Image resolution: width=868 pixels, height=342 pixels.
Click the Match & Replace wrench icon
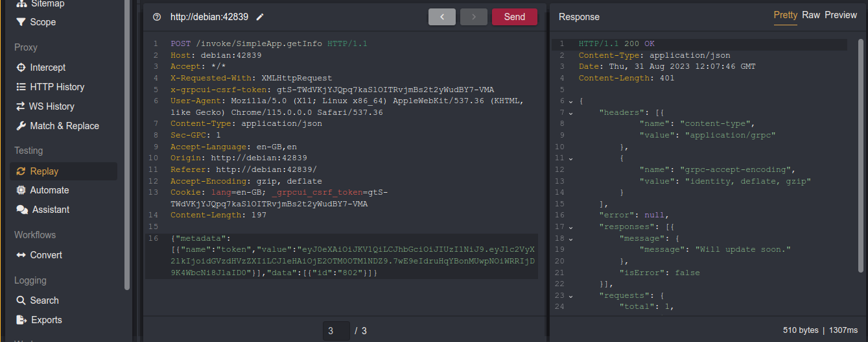point(21,126)
